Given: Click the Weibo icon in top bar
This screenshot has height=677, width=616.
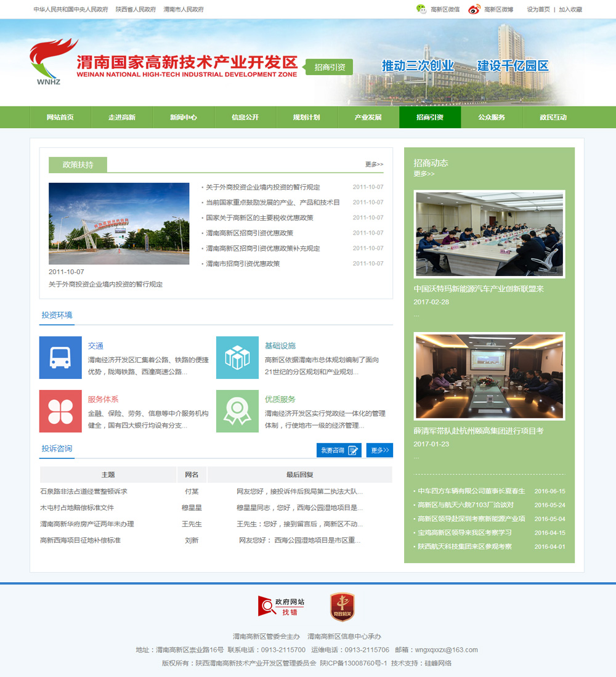Looking at the screenshot, I should (474, 9).
